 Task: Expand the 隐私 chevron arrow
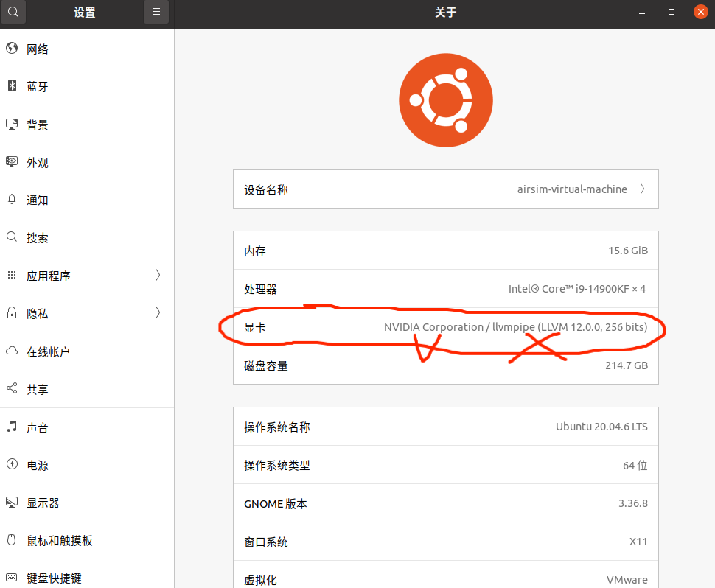(x=158, y=312)
